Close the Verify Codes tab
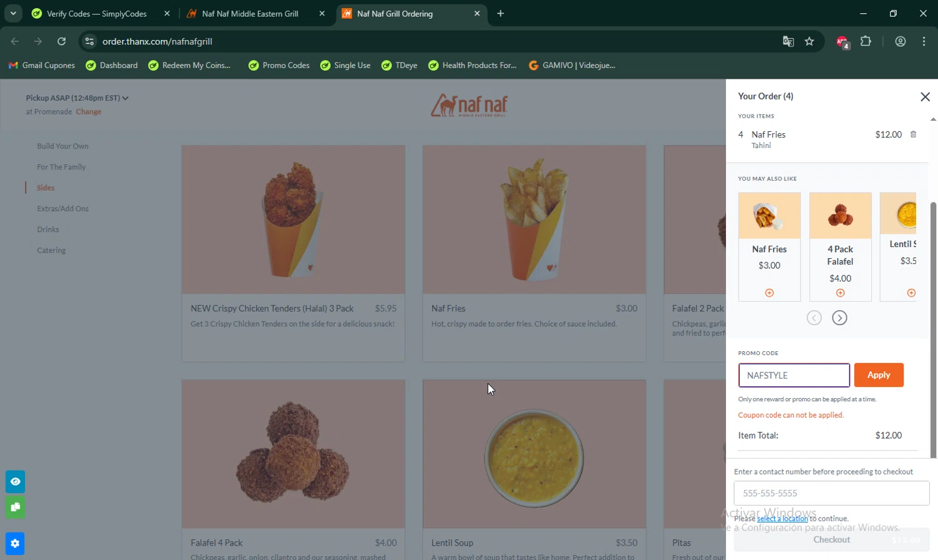The height and width of the screenshot is (560, 938). [x=167, y=14]
